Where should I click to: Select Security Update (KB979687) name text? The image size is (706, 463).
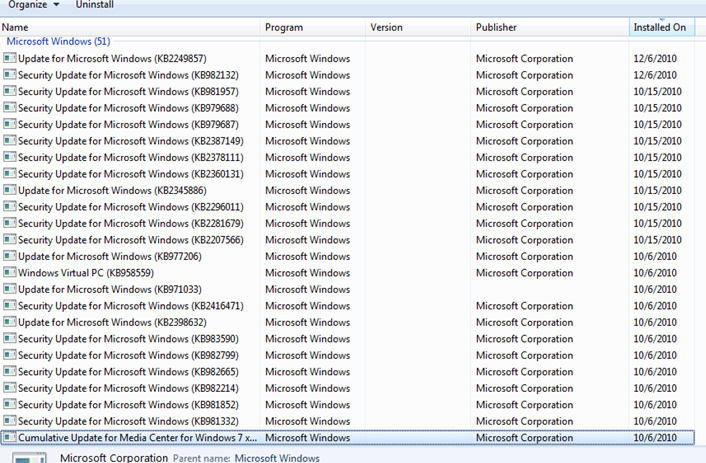point(128,125)
